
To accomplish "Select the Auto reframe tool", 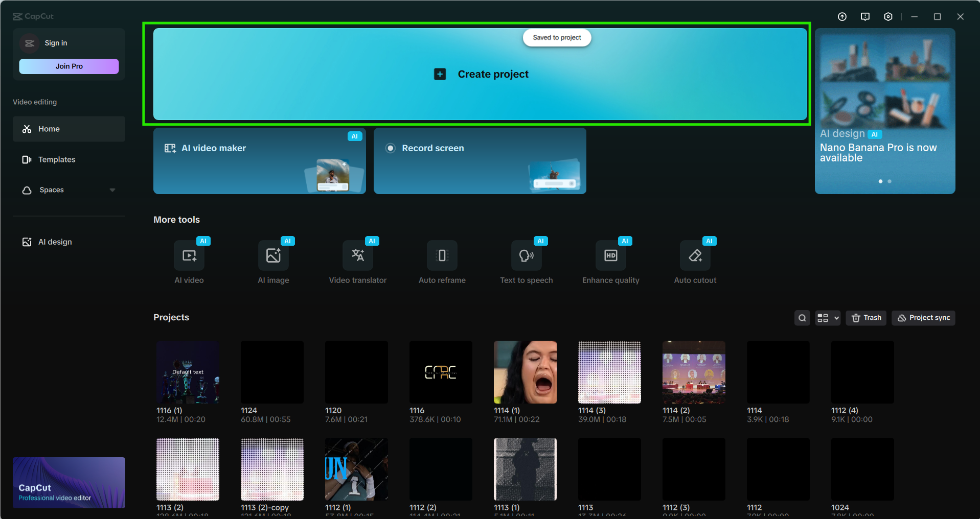I will click(442, 256).
